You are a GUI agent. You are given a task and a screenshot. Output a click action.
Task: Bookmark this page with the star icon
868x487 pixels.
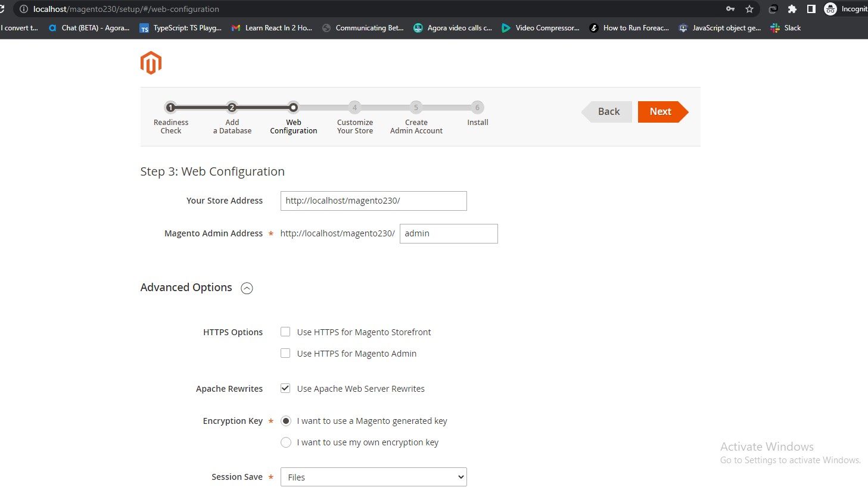point(749,9)
